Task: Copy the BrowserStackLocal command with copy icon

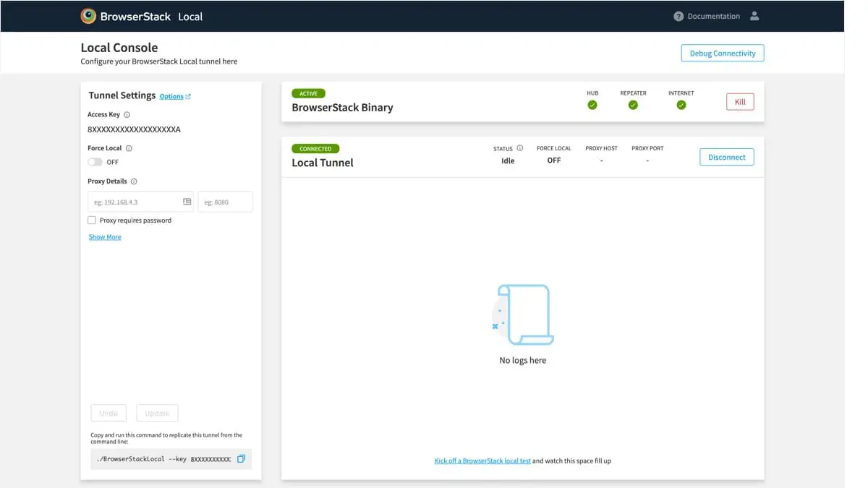Action: coord(242,459)
